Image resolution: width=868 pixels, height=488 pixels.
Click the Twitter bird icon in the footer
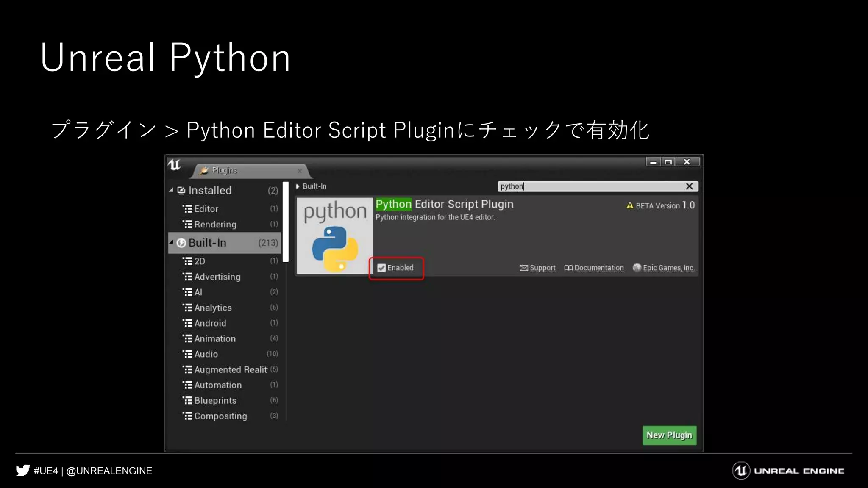[23, 471]
